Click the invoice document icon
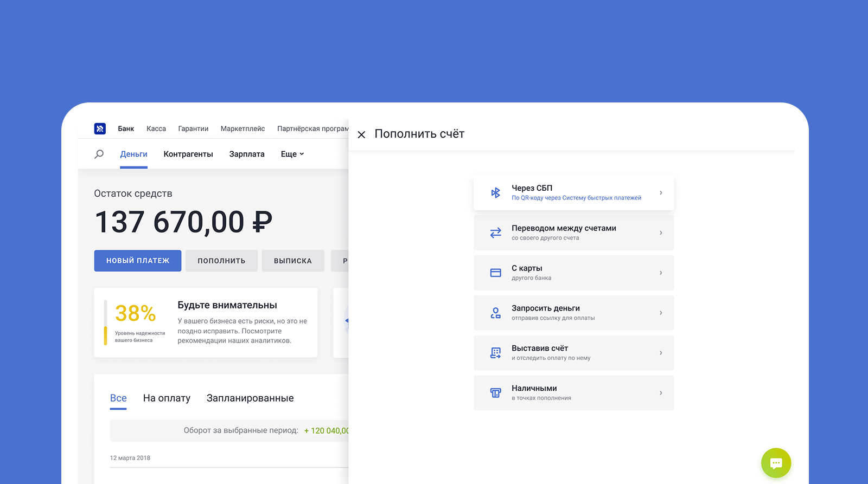Screen dimensions: 868x484 496,353
